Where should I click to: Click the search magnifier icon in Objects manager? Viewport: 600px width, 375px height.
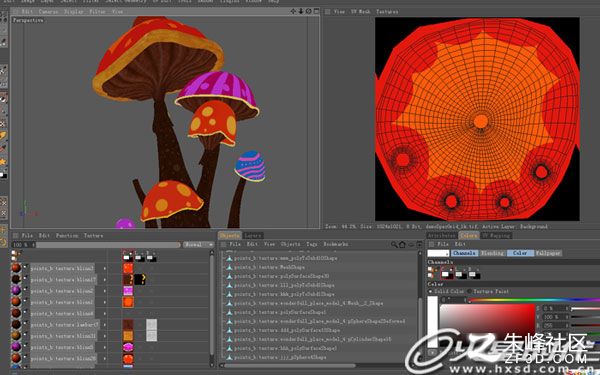pos(394,245)
